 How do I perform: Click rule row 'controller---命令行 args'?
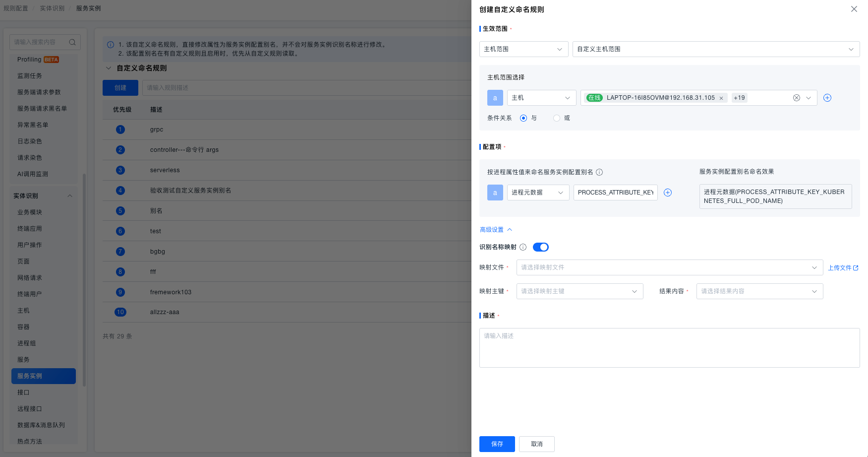[x=287, y=150]
